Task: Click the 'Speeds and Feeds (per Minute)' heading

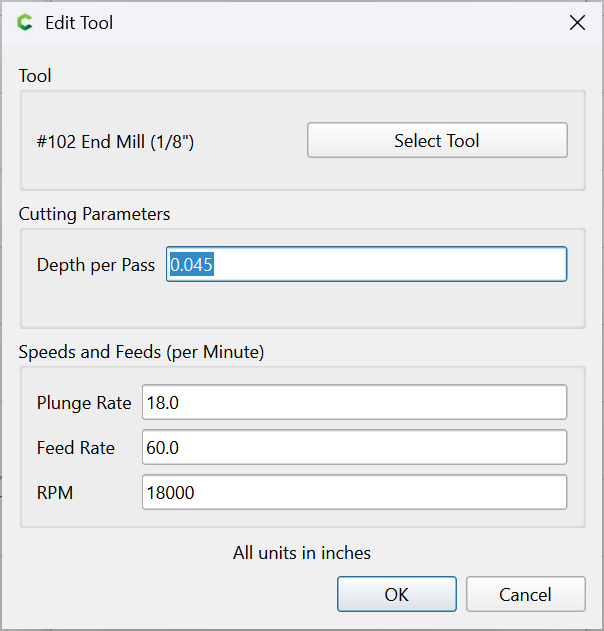Action: point(142,352)
